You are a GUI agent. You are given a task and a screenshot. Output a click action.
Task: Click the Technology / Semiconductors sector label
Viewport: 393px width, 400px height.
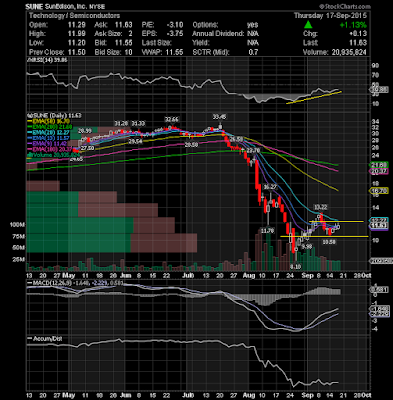tap(74, 16)
